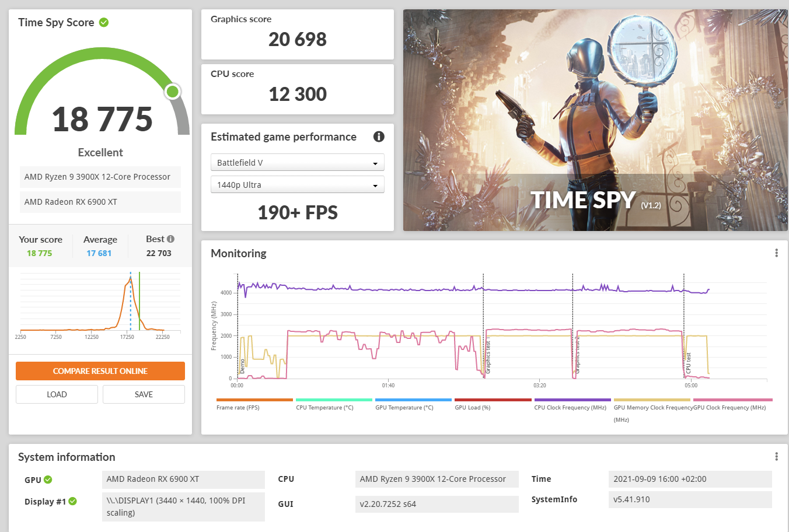Screen dimensions: 789x532
Task: Click the Display #1 resolution details field
Action: click(183, 507)
